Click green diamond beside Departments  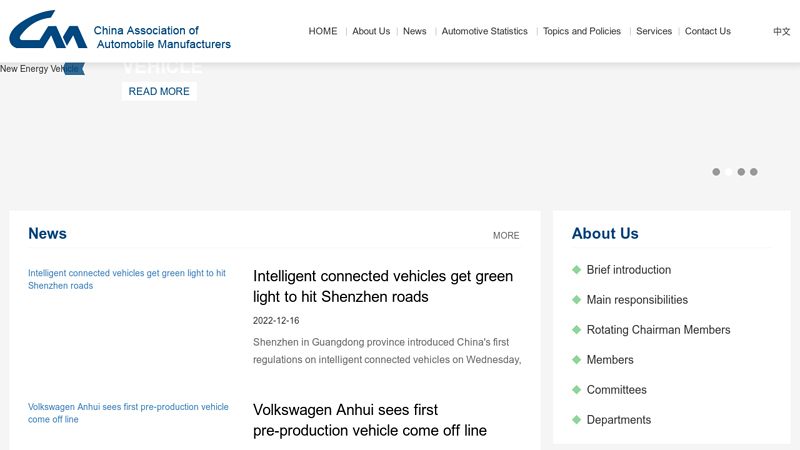577,420
